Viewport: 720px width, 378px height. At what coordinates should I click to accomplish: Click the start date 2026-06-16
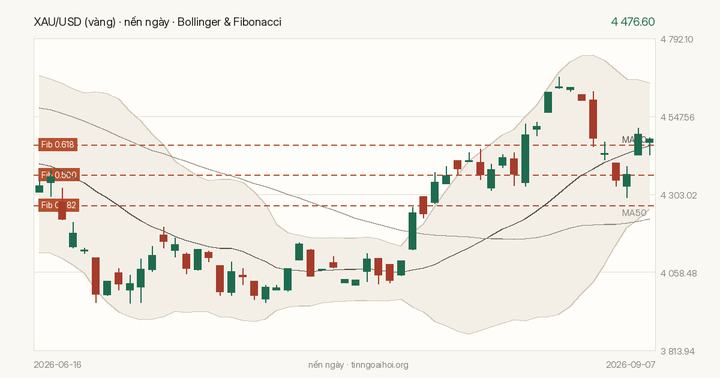tap(57, 365)
